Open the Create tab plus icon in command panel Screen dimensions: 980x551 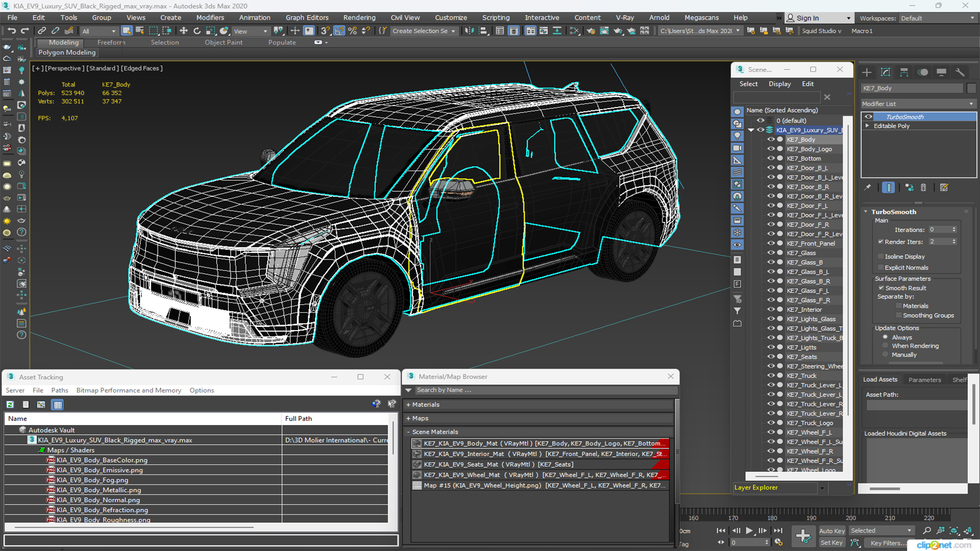click(867, 72)
